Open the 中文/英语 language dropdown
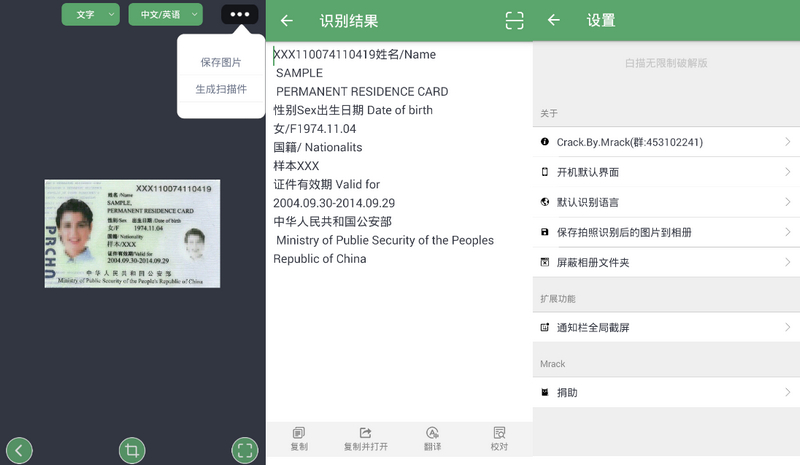The height and width of the screenshot is (465, 800). coord(165,15)
